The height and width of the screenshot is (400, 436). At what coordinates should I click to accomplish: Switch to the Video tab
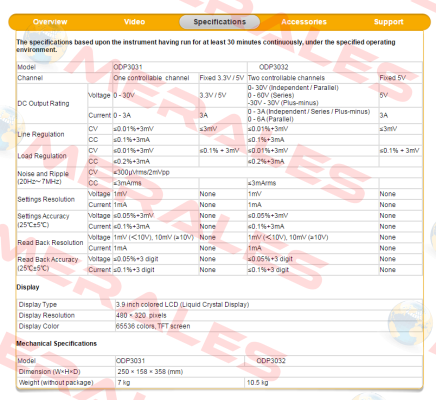tap(134, 22)
